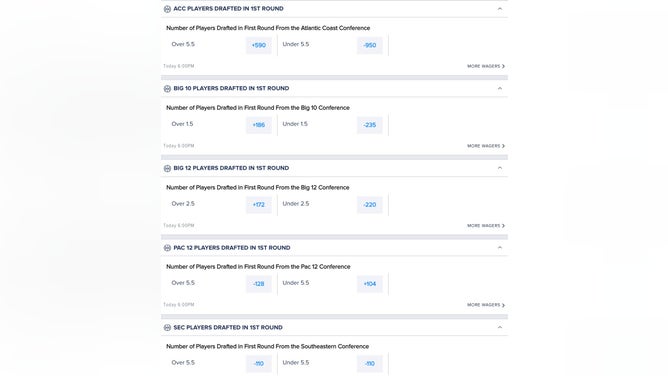The image size is (668, 376).
Task: Click the football icon beside SEC Players Drafted
Action: click(x=167, y=327)
